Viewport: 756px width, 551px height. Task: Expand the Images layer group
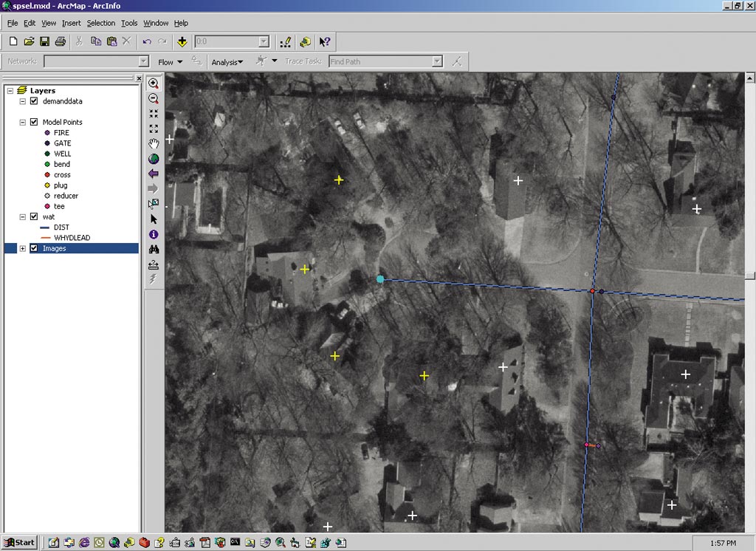(x=23, y=248)
